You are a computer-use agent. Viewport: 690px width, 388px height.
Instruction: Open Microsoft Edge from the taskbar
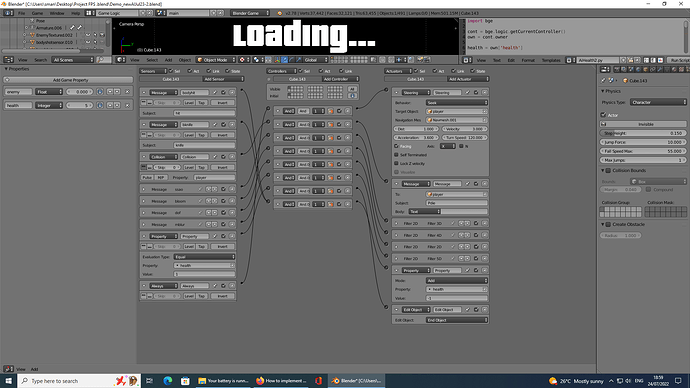[x=168, y=381]
